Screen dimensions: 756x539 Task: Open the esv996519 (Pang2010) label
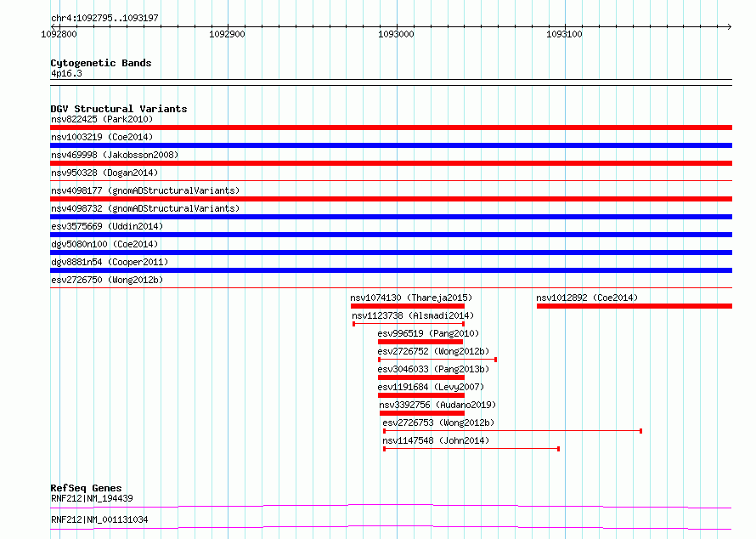[x=428, y=333]
